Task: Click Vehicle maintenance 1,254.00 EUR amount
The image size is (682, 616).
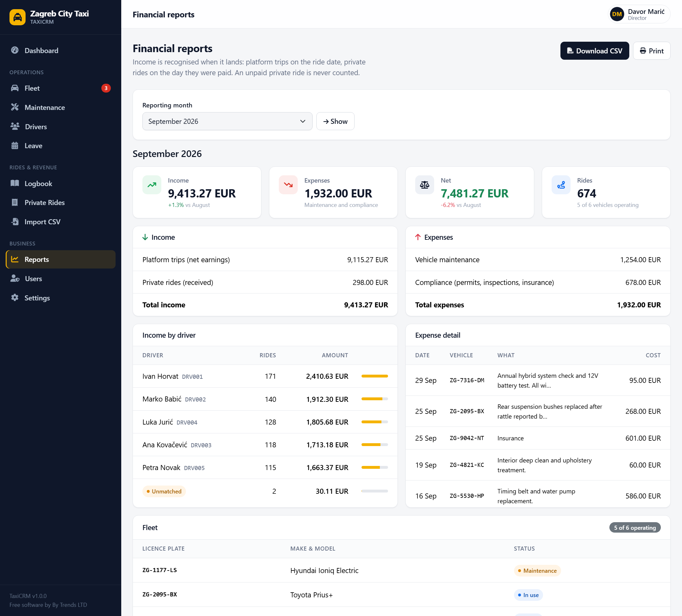Action: 640,260
